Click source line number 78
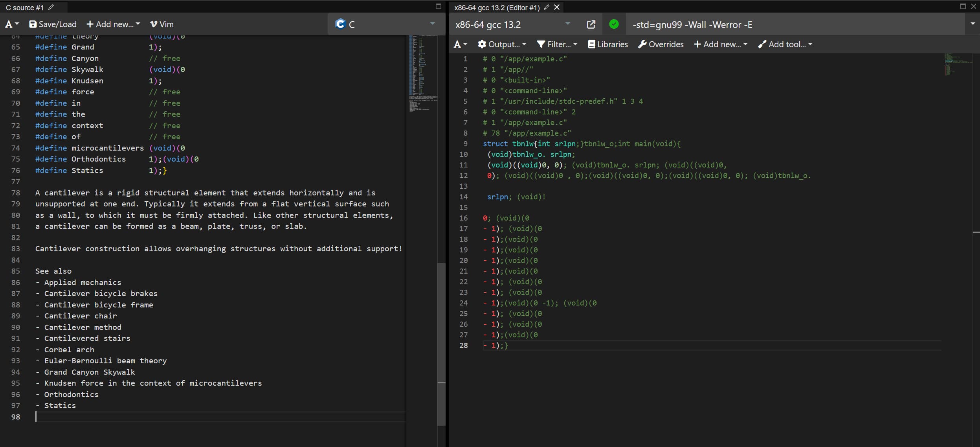 (16, 193)
